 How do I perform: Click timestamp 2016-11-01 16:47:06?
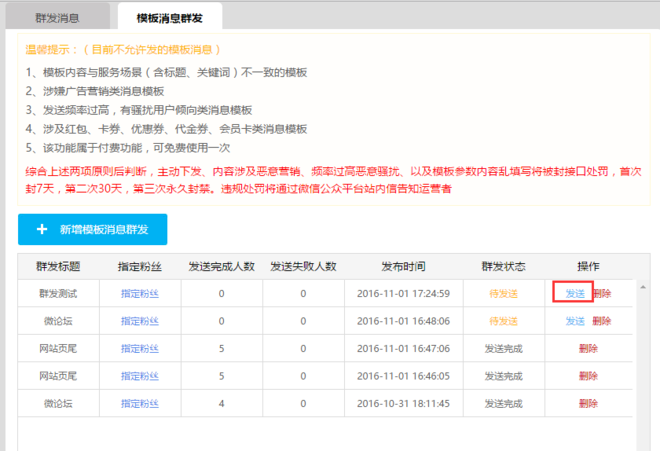click(x=403, y=348)
